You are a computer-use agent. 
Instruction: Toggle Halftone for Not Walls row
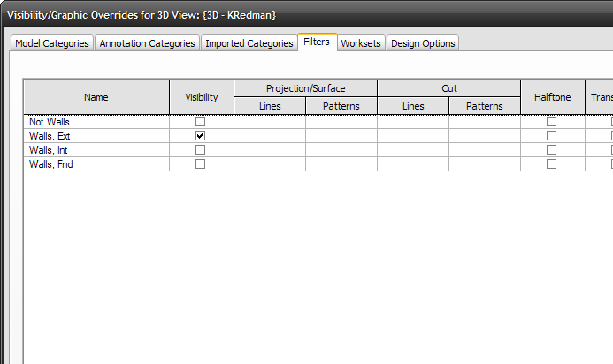[x=551, y=121]
